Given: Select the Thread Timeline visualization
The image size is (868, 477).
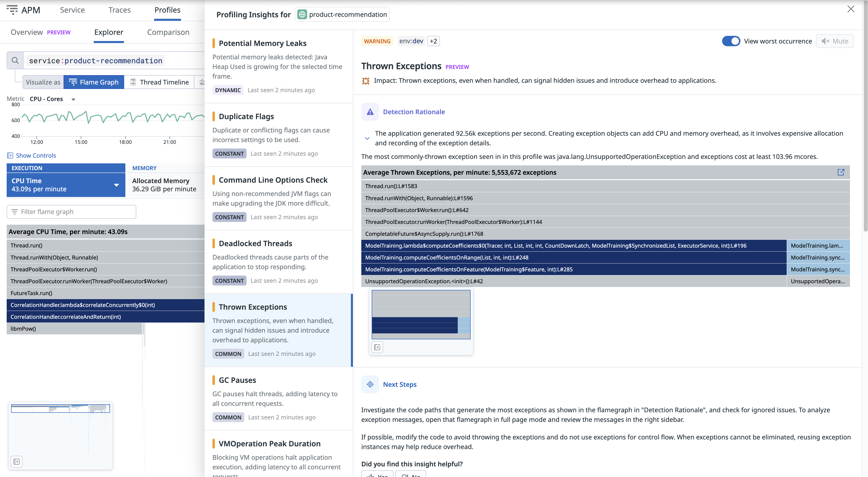Looking at the screenshot, I should tap(159, 82).
